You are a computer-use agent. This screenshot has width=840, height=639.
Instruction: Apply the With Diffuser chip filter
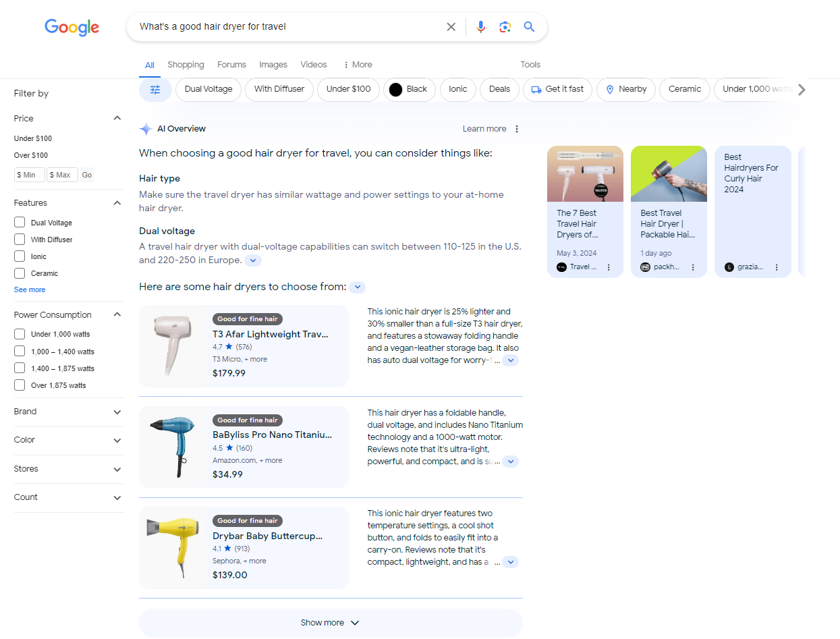(279, 89)
